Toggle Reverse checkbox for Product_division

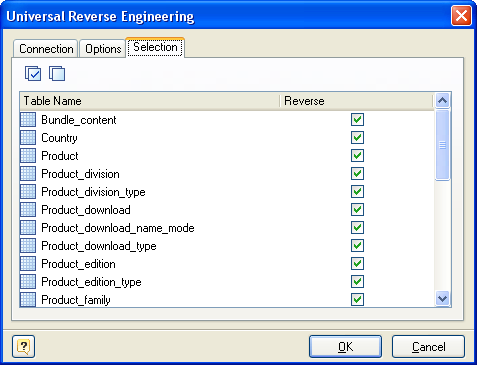coord(357,174)
